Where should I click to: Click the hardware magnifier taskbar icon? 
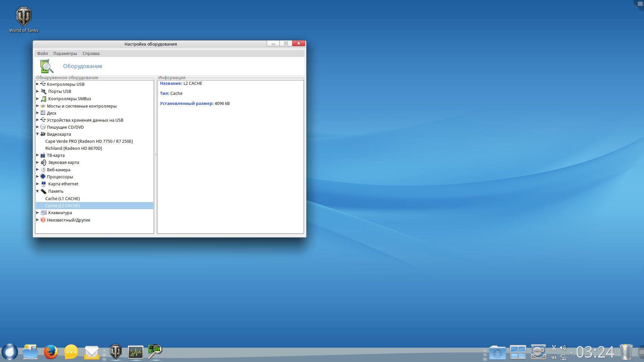click(x=155, y=351)
